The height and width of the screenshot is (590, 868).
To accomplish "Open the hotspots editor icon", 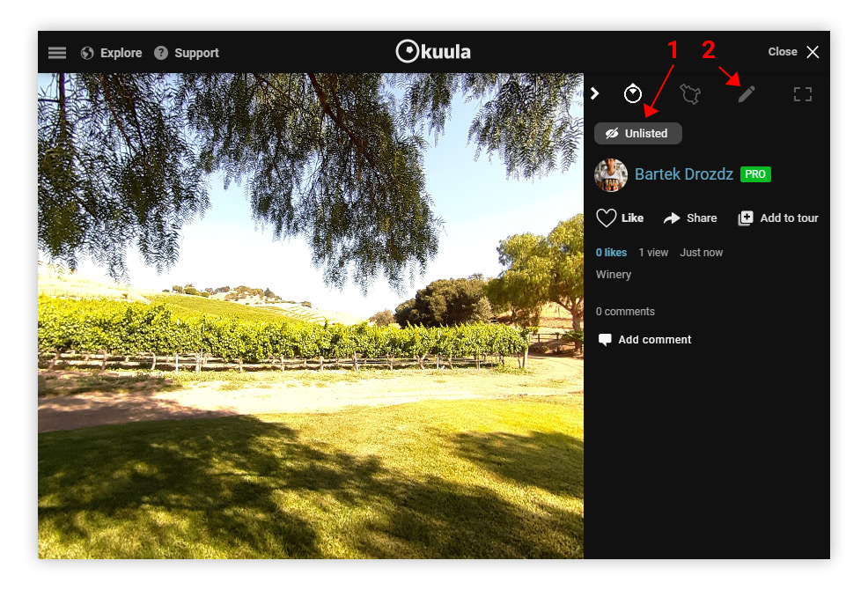I will tap(690, 94).
